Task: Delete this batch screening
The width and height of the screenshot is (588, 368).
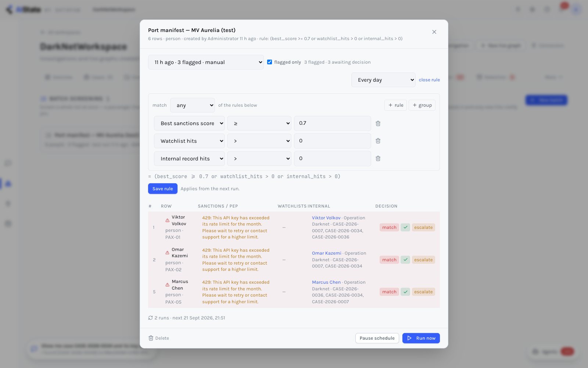Action: pyautogui.click(x=159, y=338)
